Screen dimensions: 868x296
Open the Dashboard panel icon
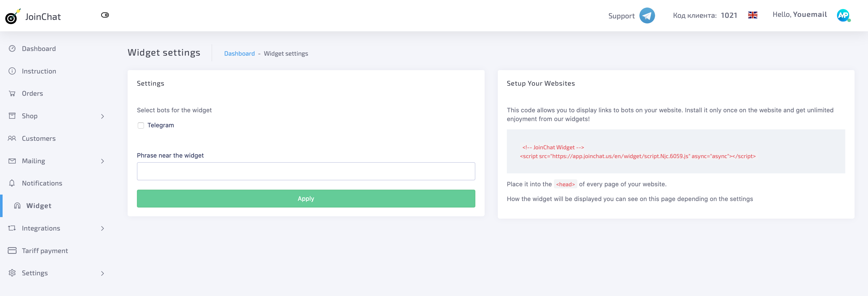pyautogui.click(x=12, y=49)
